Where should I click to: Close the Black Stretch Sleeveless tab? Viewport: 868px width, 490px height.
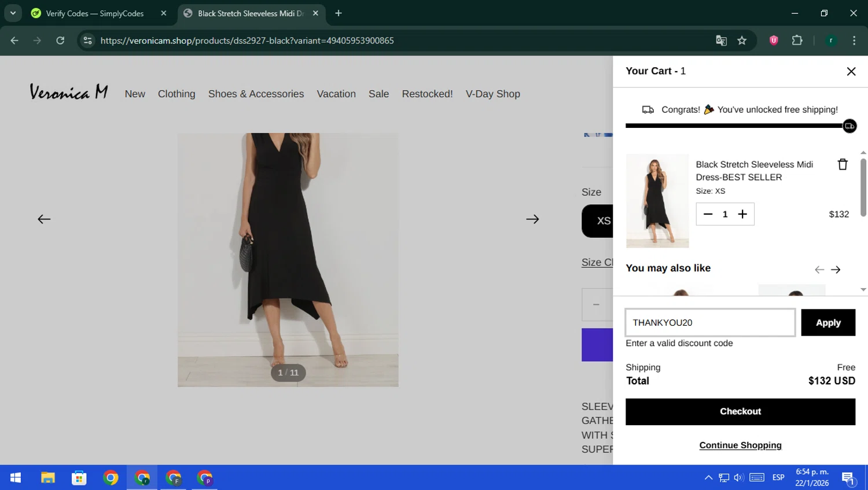pyautogui.click(x=315, y=13)
